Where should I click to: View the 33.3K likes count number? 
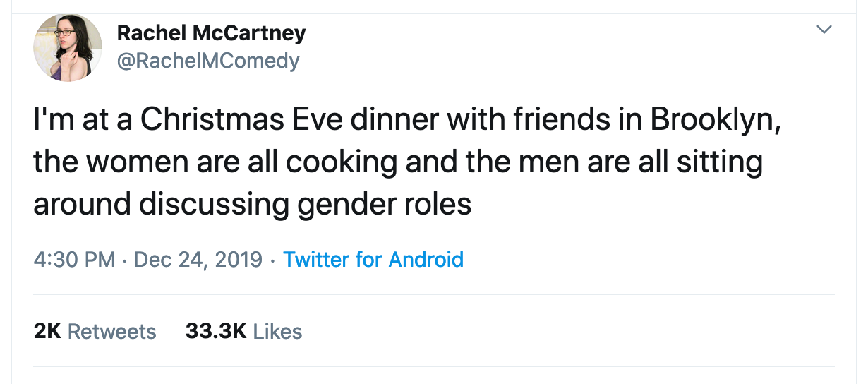(x=215, y=331)
